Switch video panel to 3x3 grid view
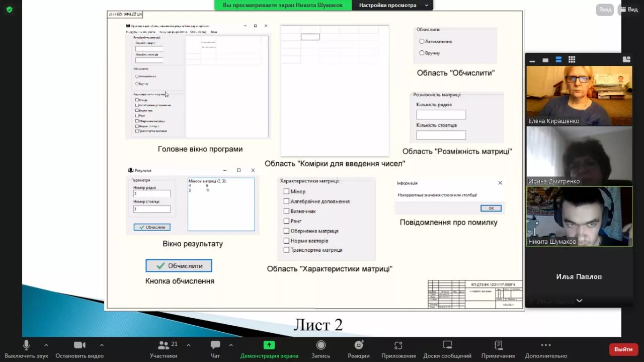This screenshot has height=362, width=644. (572, 59)
